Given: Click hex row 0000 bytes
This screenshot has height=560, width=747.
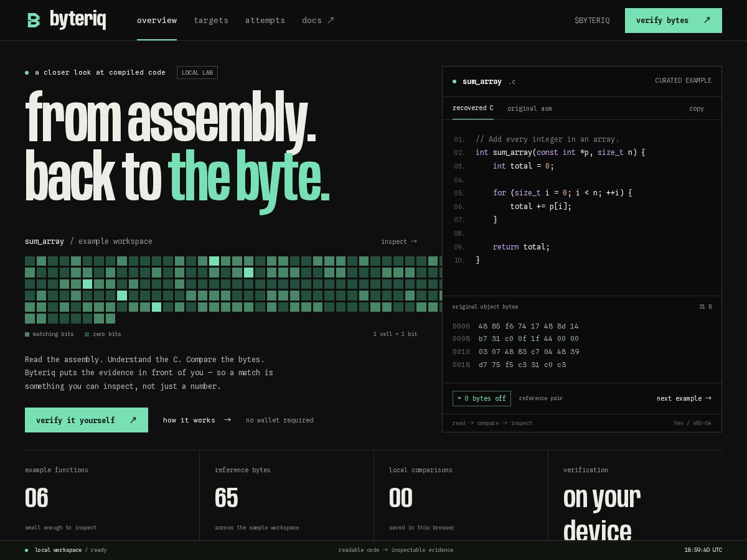Looking at the screenshot, I should [529, 326].
